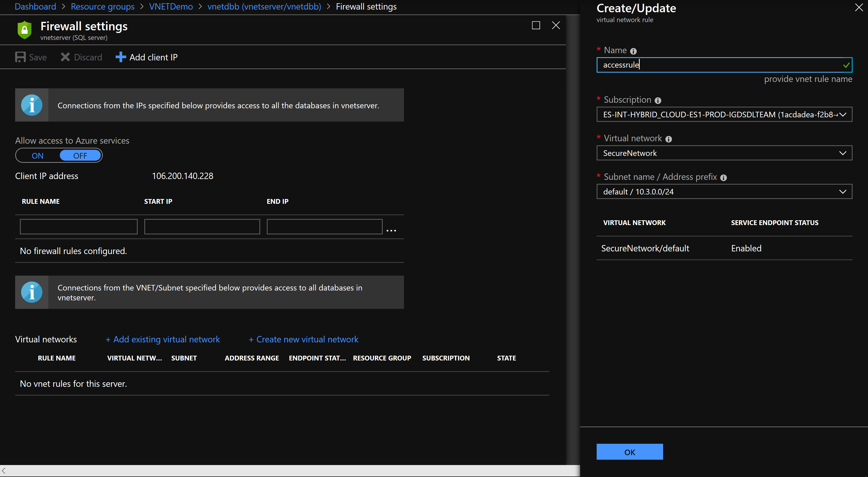Click the OK button
This screenshot has height=477, width=868.
point(629,452)
